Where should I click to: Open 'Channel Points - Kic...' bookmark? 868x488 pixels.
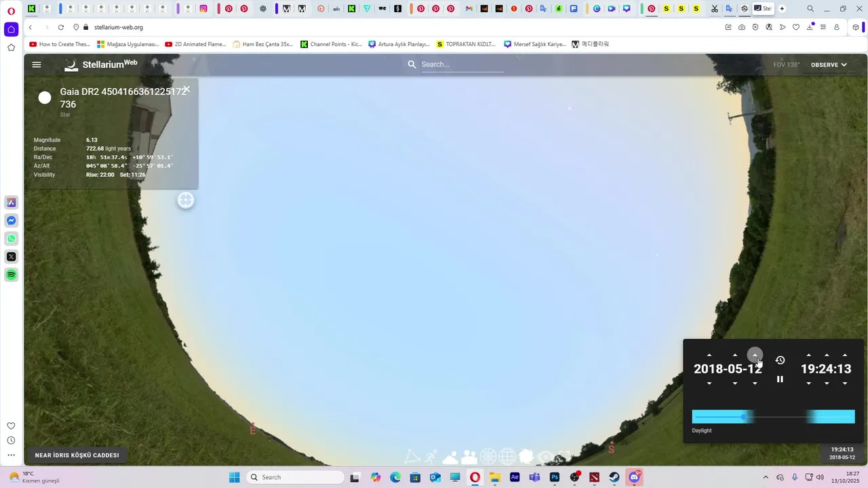[x=332, y=44]
